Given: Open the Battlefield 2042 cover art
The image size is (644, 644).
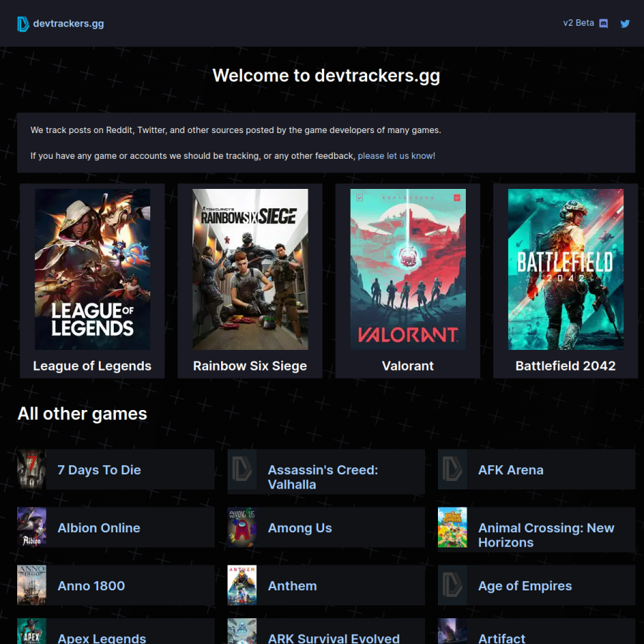Looking at the screenshot, I should pos(565,270).
